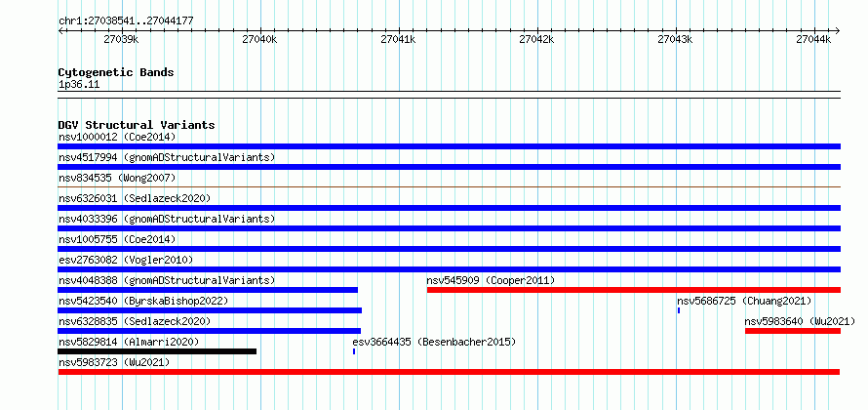Click esv2763082 (Vogler2010) label
This screenshot has height=410, width=868.
click(126, 260)
